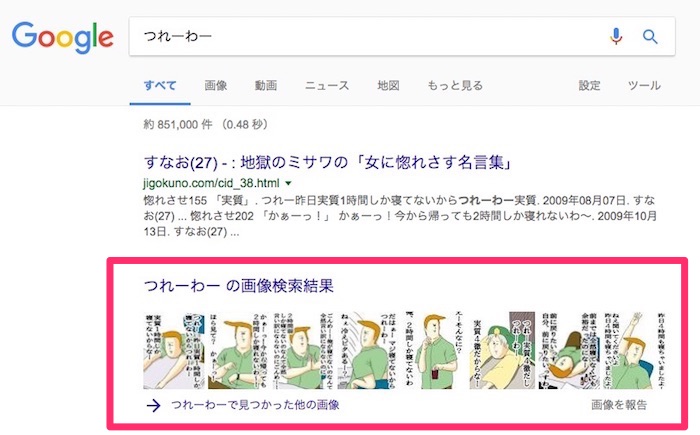700x435 pixels.
Task: Click the Google logo
Action: coord(62,38)
